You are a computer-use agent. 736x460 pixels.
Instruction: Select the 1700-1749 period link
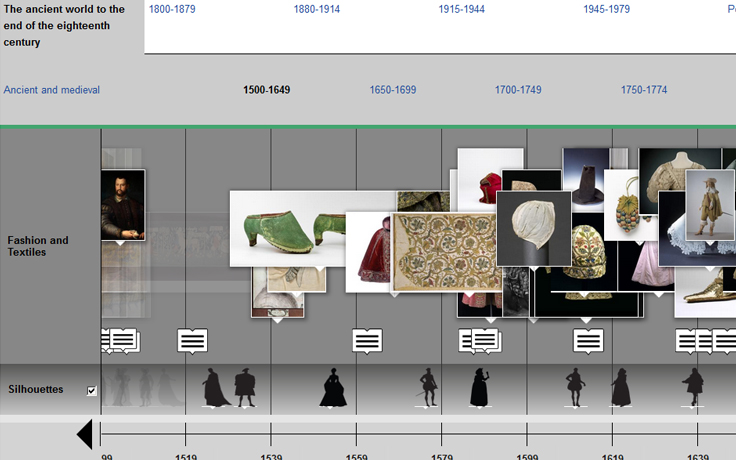pyautogui.click(x=518, y=90)
